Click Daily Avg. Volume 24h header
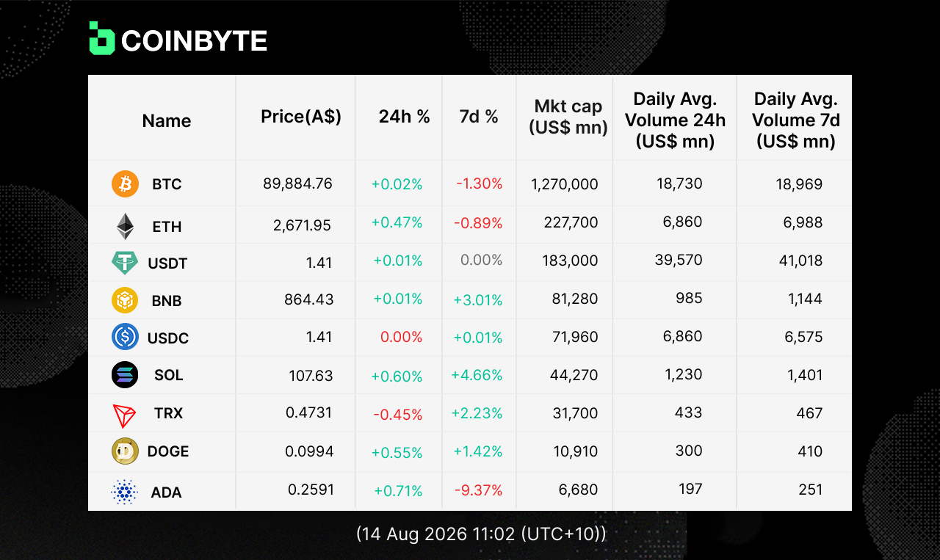Screen dimensions: 940x560 point(676,120)
